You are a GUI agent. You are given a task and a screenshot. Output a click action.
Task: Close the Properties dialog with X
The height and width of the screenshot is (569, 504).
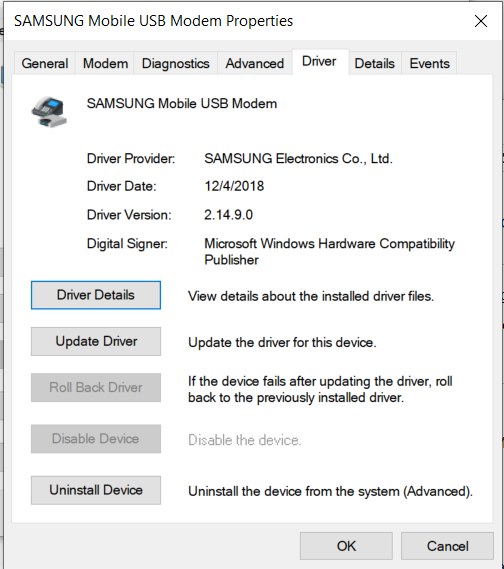tap(481, 21)
